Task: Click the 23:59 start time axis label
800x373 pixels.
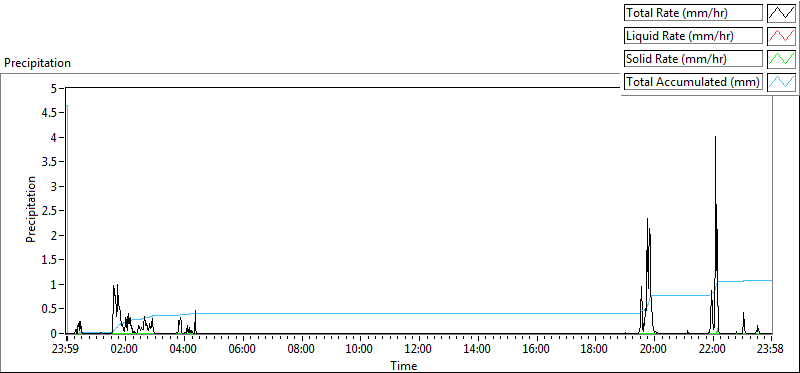Action: [x=66, y=349]
